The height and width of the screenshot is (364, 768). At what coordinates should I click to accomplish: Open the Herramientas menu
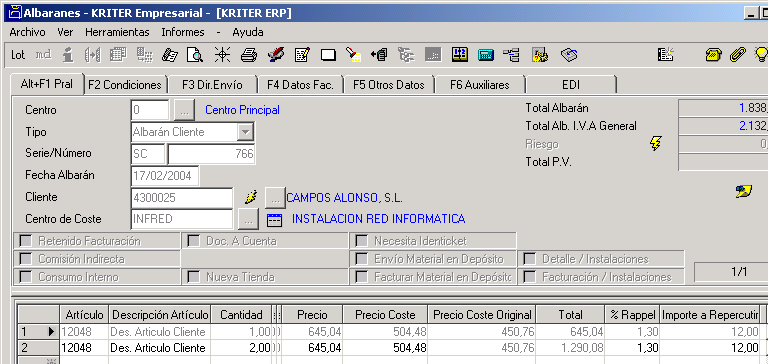[x=117, y=32]
